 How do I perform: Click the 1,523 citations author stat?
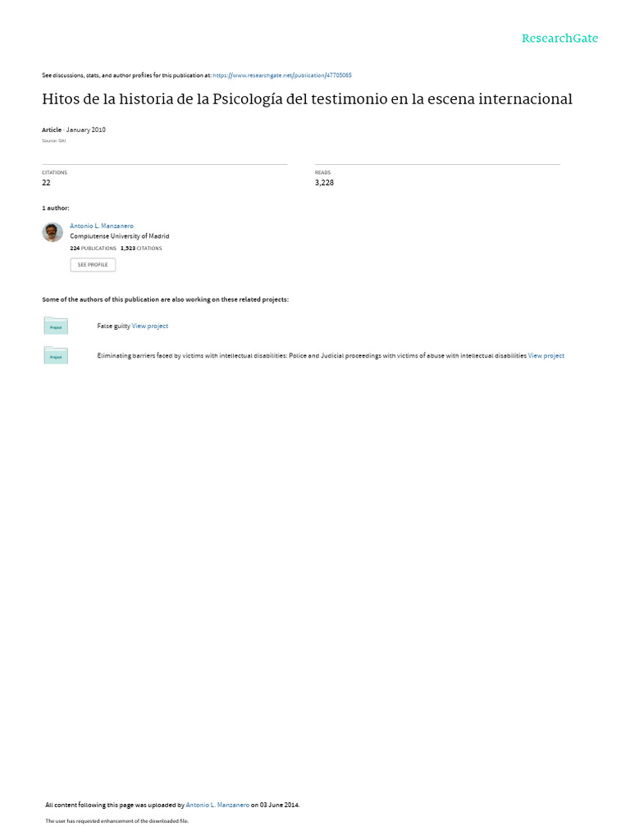(141, 249)
